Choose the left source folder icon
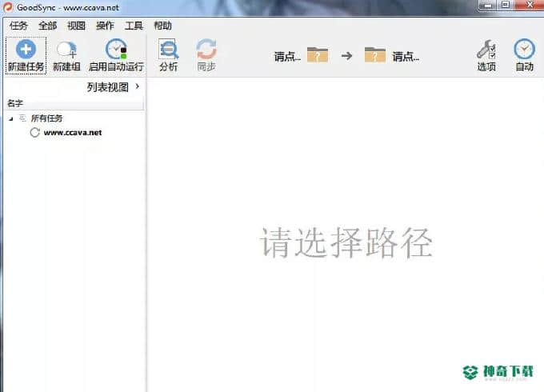Image resolution: width=544 pixels, height=392 pixels. (x=318, y=55)
